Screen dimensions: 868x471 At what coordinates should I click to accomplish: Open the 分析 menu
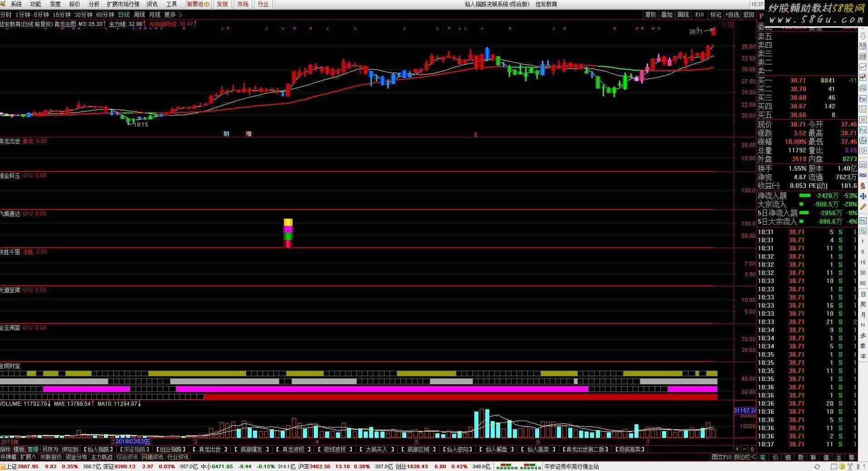click(x=94, y=4)
